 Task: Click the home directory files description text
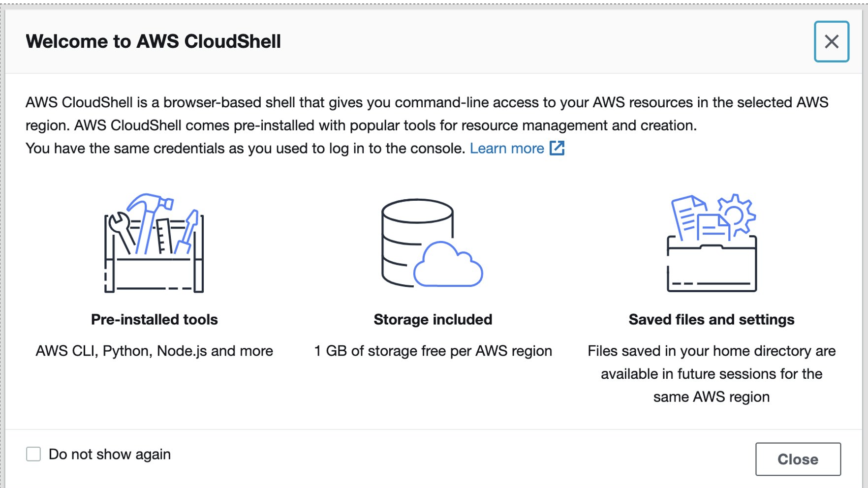coord(712,374)
